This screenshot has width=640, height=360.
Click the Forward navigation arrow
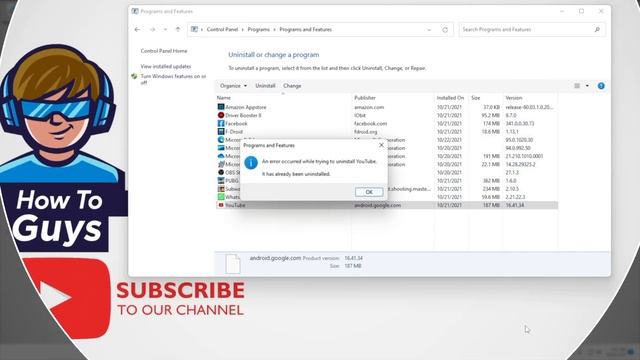click(x=152, y=29)
